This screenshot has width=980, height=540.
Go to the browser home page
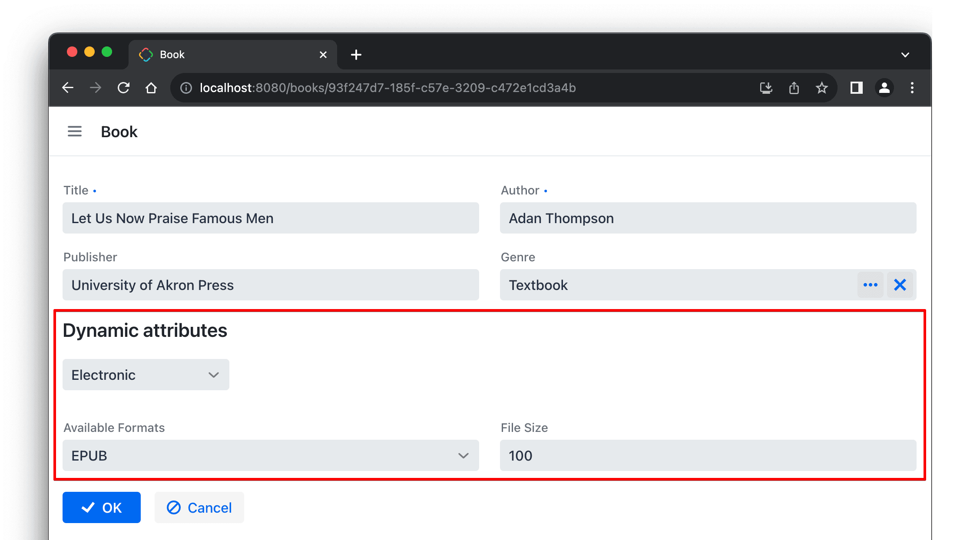point(151,88)
